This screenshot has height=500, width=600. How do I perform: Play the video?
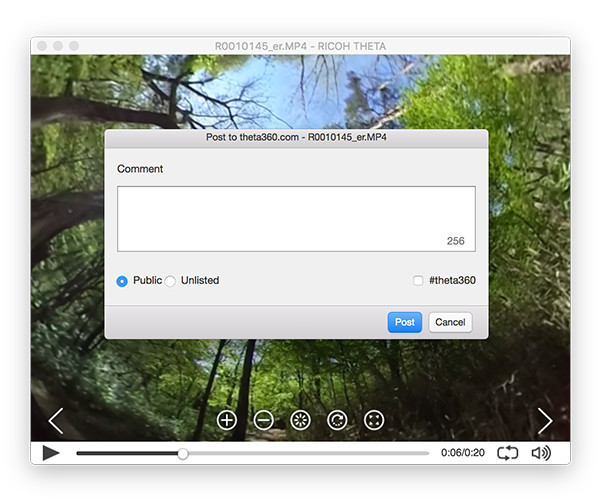click(51, 453)
